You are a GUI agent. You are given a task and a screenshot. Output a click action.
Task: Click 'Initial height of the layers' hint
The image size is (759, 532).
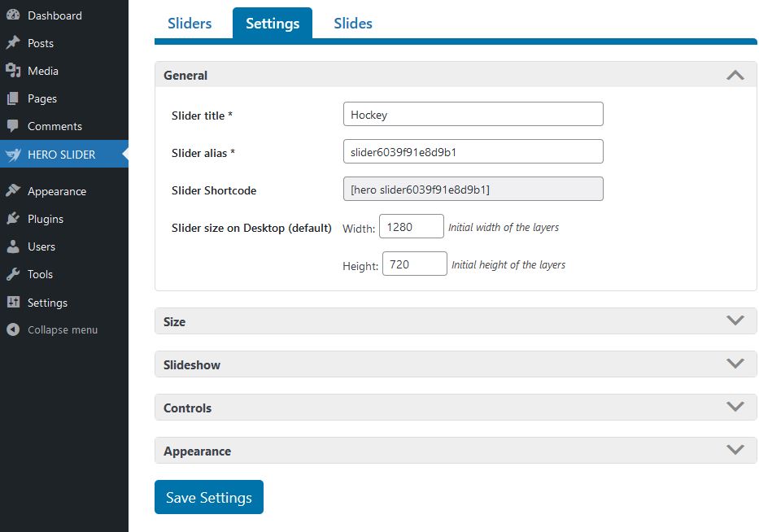point(508,265)
